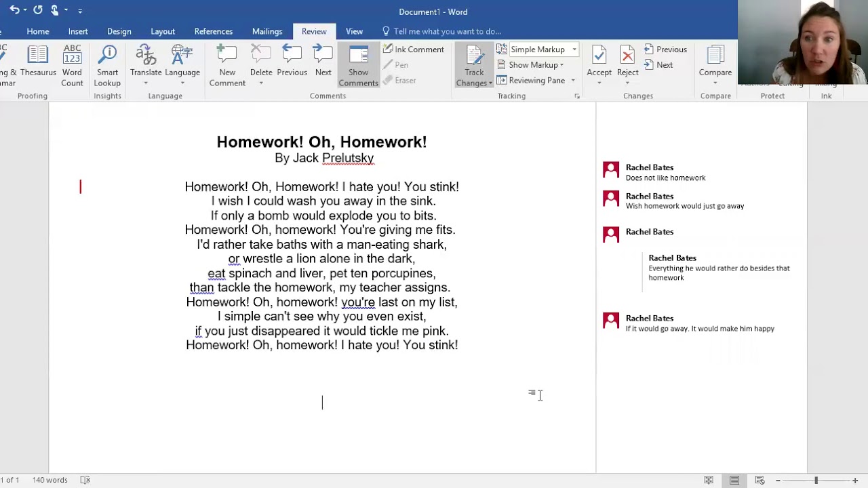This screenshot has width=868, height=488.
Task: Click the zoom slider handle
Action: [816, 480]
